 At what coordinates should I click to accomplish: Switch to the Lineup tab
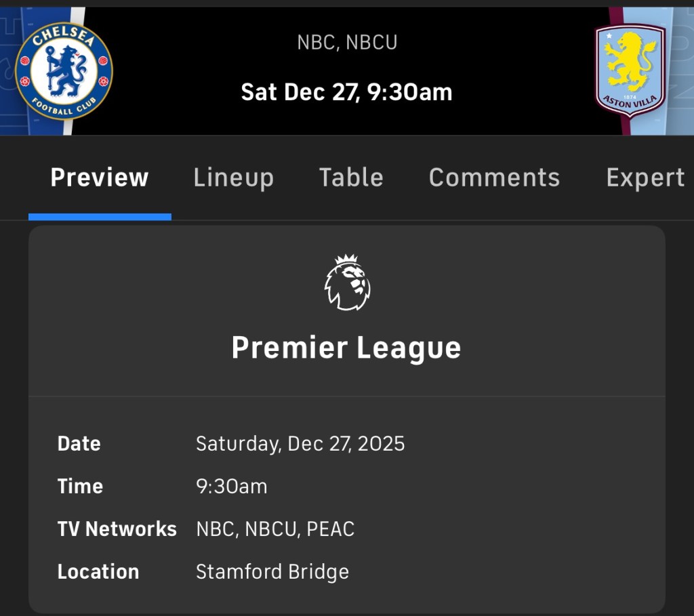(233, 178)
